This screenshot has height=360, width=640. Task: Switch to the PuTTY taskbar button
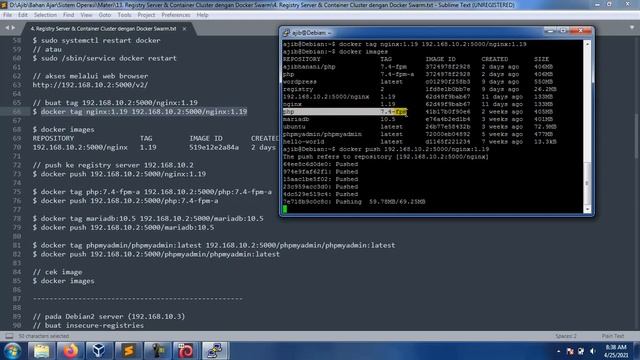point(215,351)
